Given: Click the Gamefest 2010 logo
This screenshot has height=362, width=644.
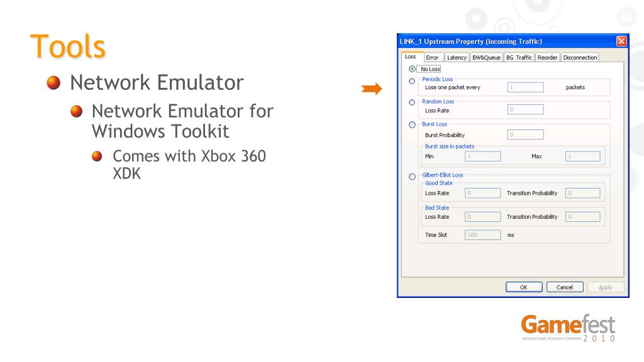Looking at the screenshot, I should (x=569, y=328).
